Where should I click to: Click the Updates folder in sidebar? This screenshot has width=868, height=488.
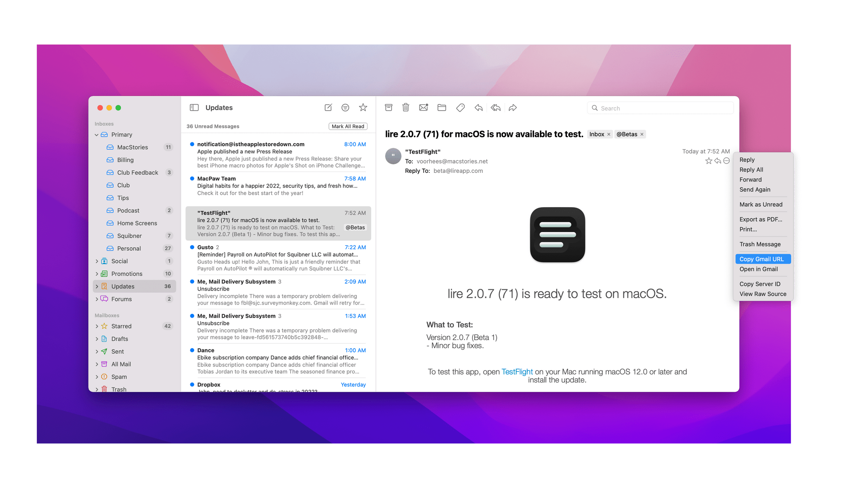click(x=123, y=286)
